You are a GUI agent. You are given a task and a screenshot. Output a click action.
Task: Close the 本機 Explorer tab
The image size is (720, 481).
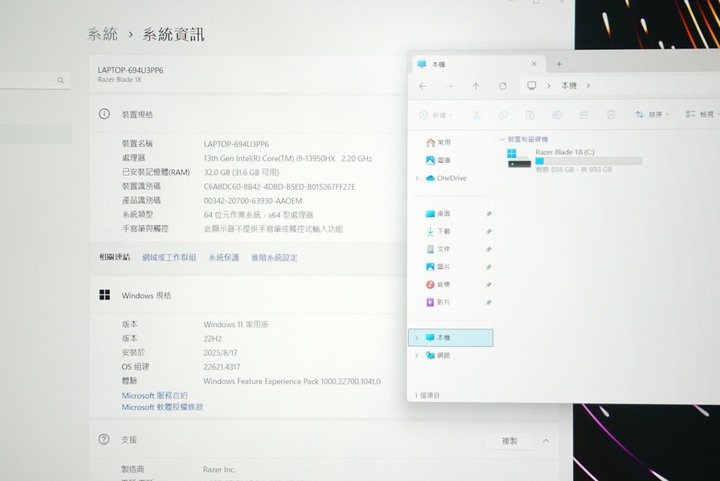pyautogui.click(x=534, y=64)
